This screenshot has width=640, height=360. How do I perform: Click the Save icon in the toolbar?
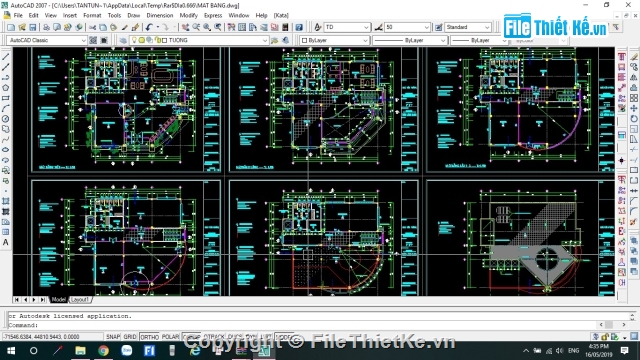(x=33, y=27)
